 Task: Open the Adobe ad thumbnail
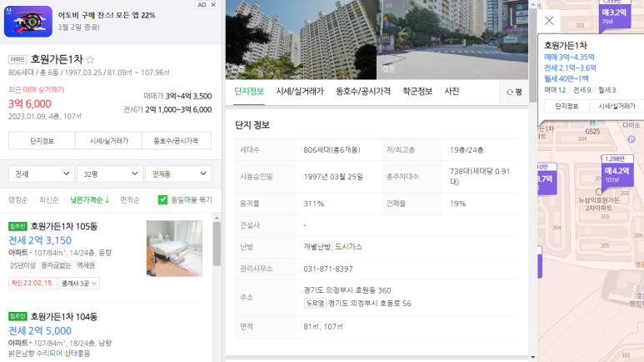click(28, 22)
